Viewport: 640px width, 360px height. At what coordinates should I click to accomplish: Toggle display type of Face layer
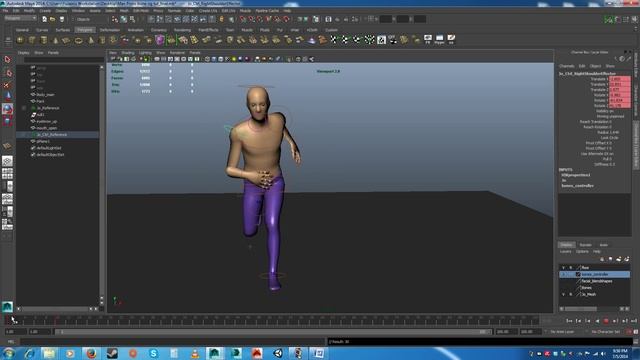point(571,268)
